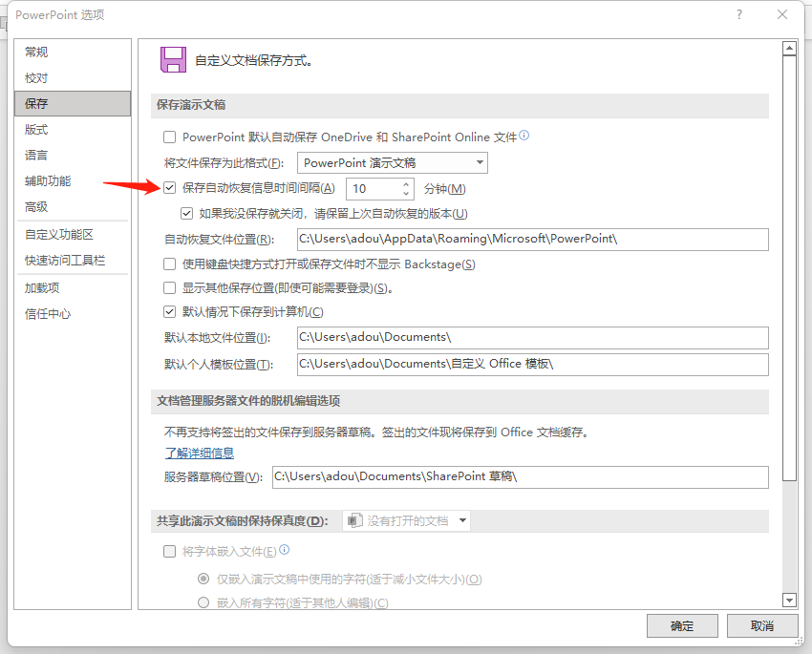The height and width of the screenshot is (654, 812).
Task: Click the scrollbar up arrow
Action: coord(789,48)
